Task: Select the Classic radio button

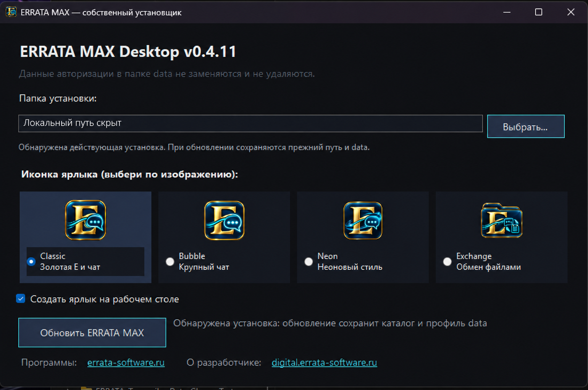Action: [x=31, y=262]
